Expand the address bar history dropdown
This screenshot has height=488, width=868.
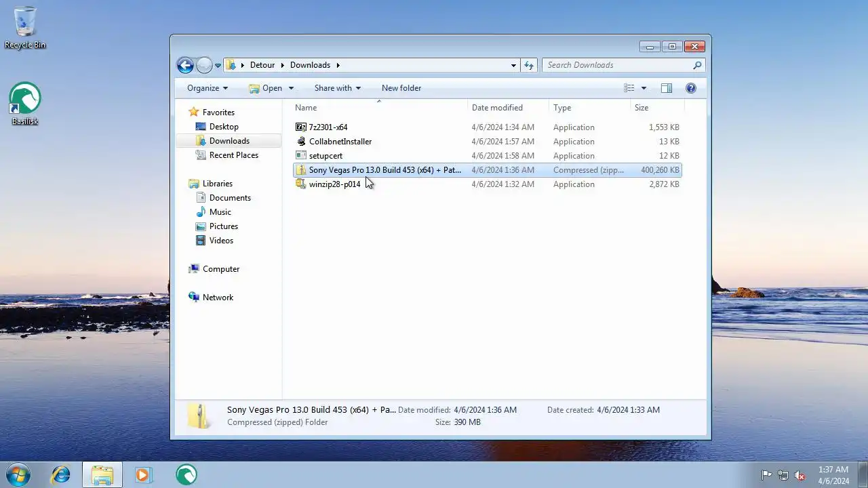point(513,66)
